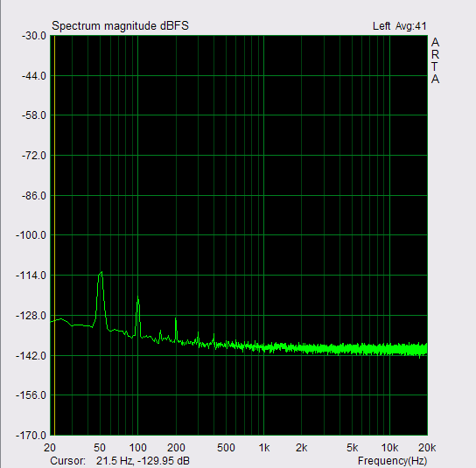Click the ARTA vertical logo text
This screenshot has height=468, width=476.
tap(435, 60)
